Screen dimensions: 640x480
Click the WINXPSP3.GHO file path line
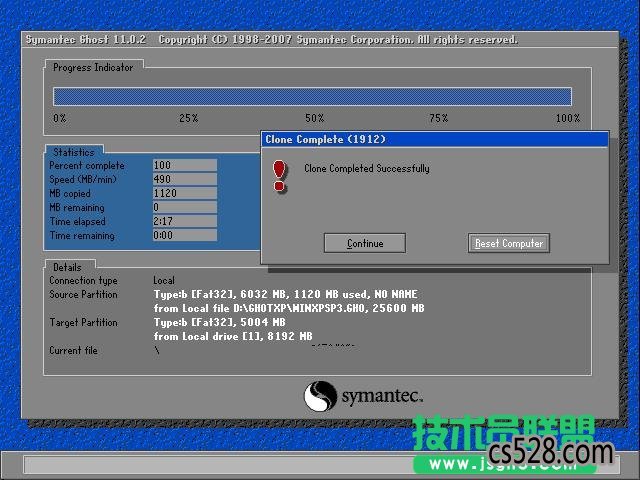point(289,308)
